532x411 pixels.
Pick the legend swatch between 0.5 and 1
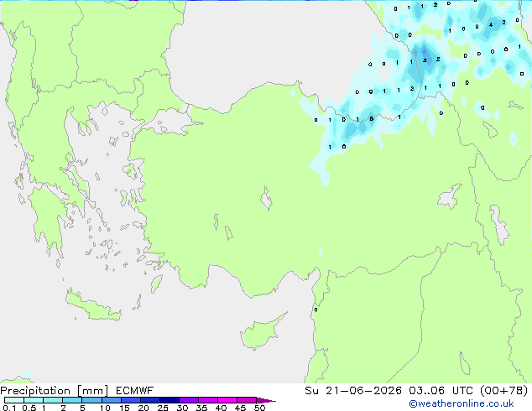[34, 400]
